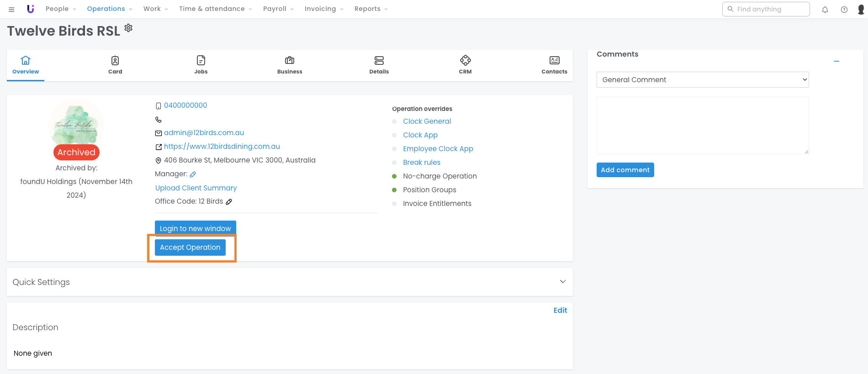
Task: Open the Payroll menu dropdown
Action: 278,9
